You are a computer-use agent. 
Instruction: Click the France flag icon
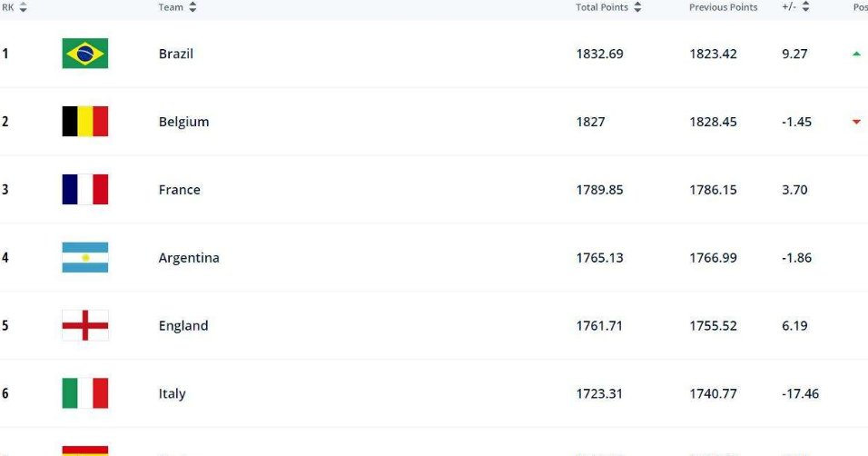click(84, 190)
